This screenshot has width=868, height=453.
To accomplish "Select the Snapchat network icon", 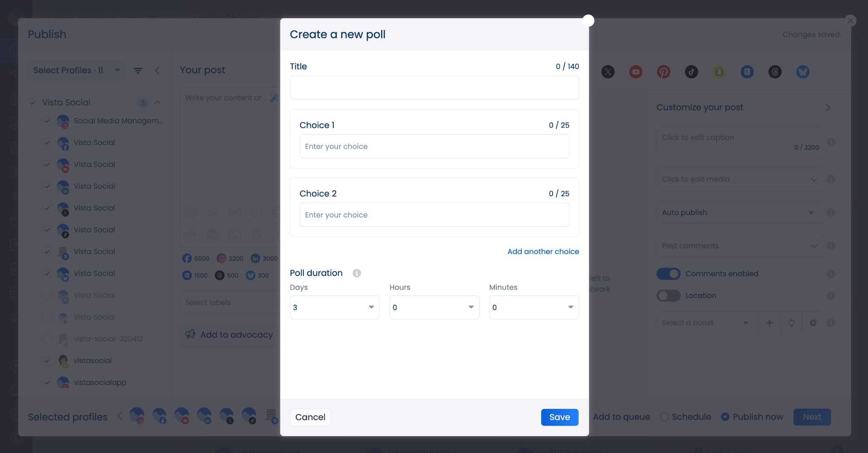I will pyautogui.click(x=719, y=72).
